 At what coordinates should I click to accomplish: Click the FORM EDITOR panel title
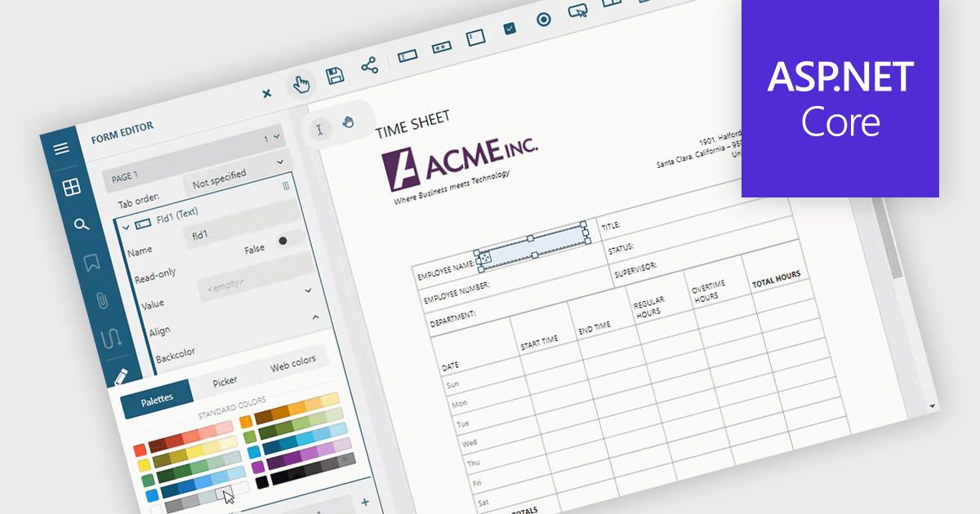122,132
